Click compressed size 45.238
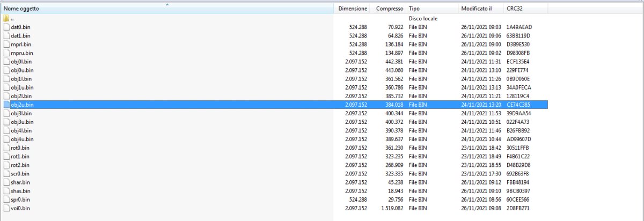Viewport: 644px width, 221px height. [x=396, y=182]
